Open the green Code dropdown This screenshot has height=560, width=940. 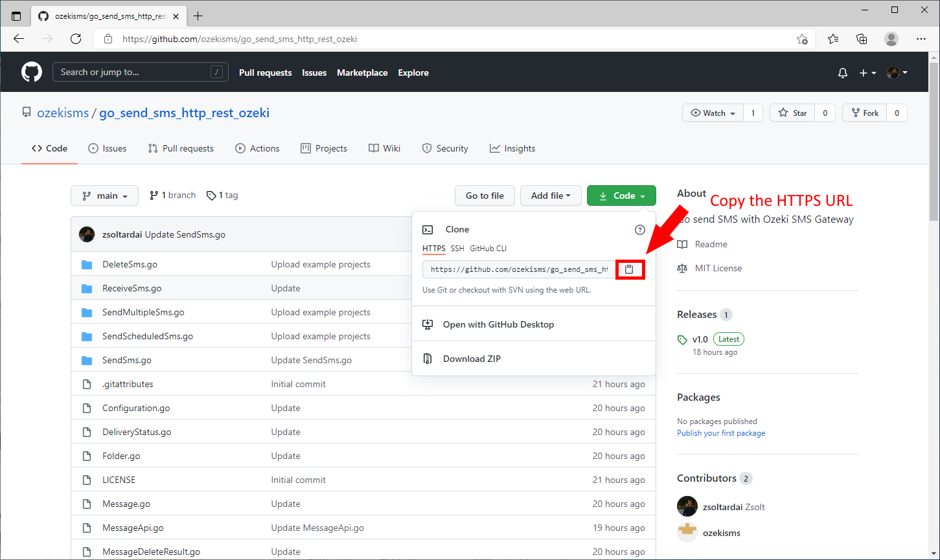tap(621, 195)
